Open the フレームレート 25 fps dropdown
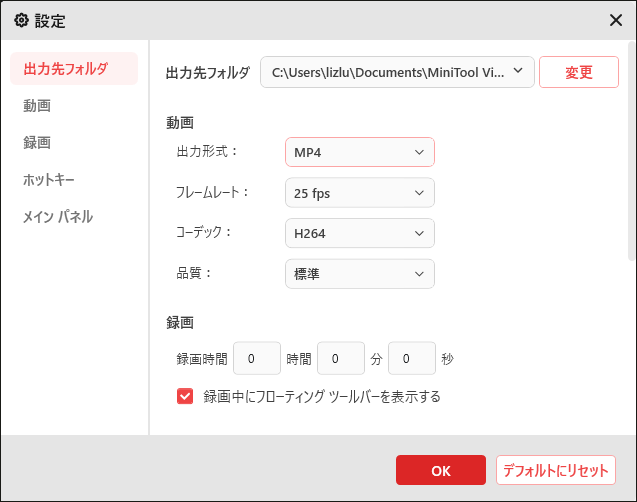This screenshot has height=502, width=637. [360, 193]
